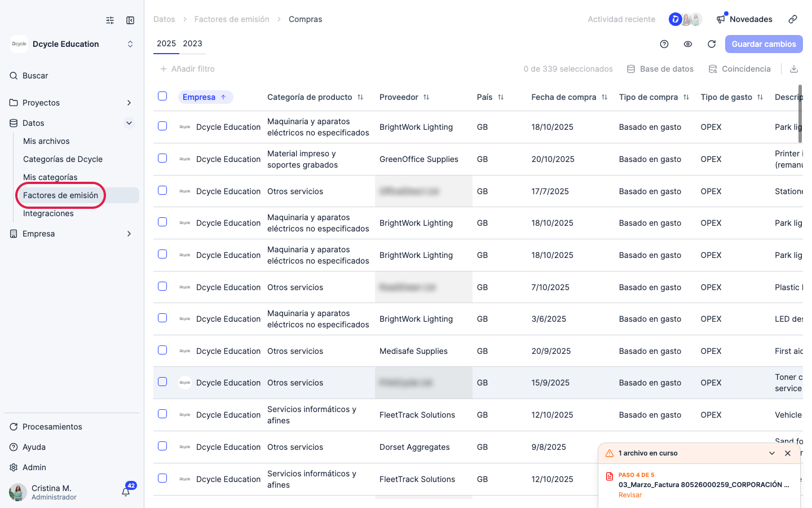Open Admin gear icon in sidebar

[14, 467]
